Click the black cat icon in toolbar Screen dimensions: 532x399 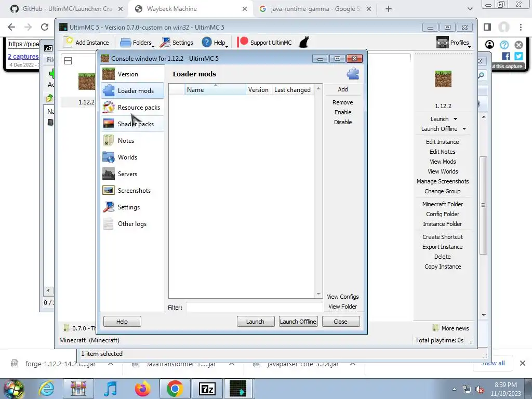(x=304, y=42)
